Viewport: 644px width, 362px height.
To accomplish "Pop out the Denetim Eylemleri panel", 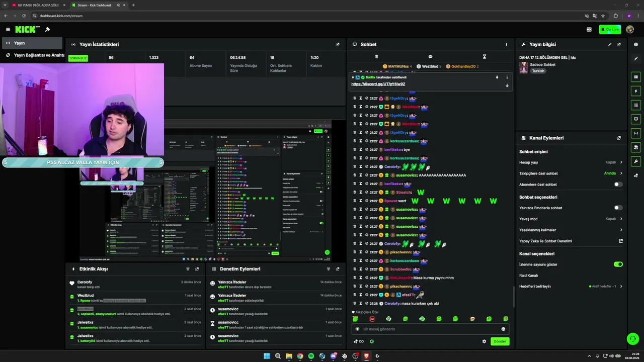I will 338,269.
